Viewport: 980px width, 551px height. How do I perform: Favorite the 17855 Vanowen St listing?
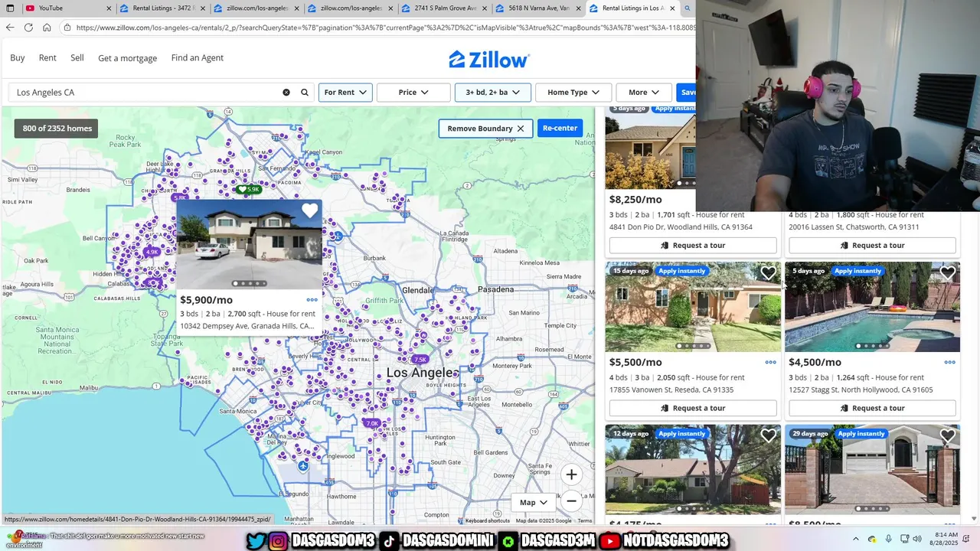768,273
